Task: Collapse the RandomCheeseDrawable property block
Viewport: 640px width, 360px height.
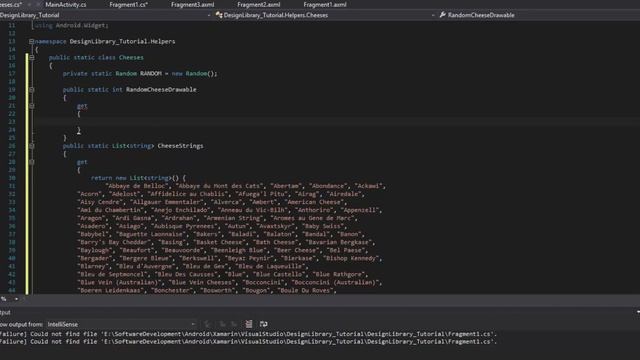Action: tap(31, 89)
